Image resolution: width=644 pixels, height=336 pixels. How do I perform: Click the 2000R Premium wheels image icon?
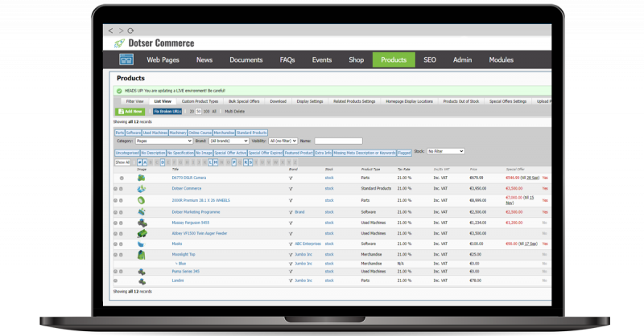(x=142, y=200)
